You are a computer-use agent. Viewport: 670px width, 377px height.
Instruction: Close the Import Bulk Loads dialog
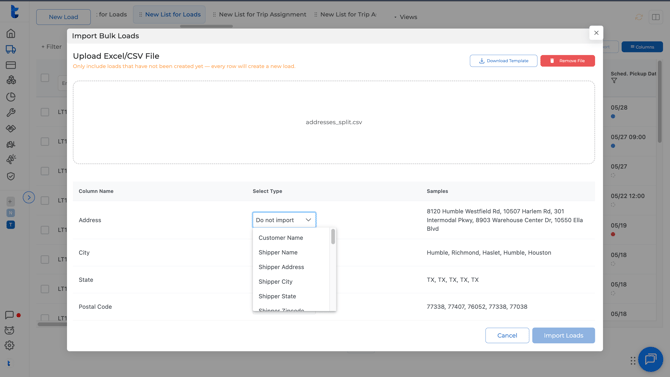596,33
